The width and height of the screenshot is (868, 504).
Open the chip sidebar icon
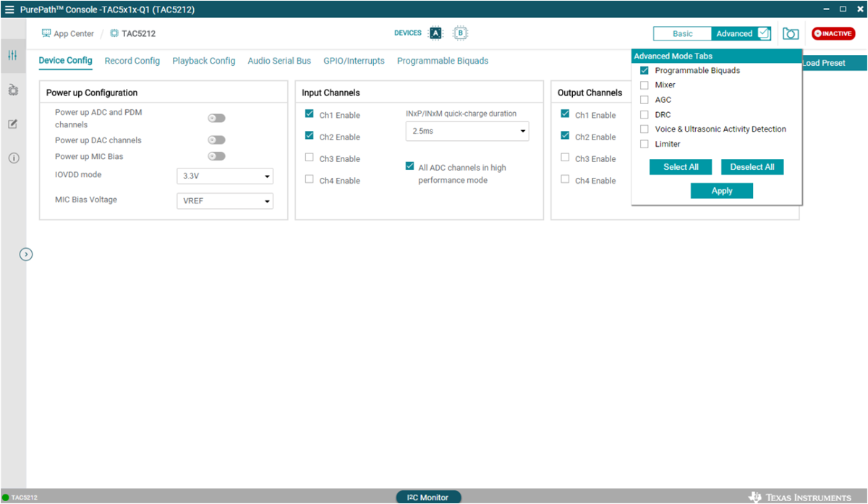[x=13, y=90]
